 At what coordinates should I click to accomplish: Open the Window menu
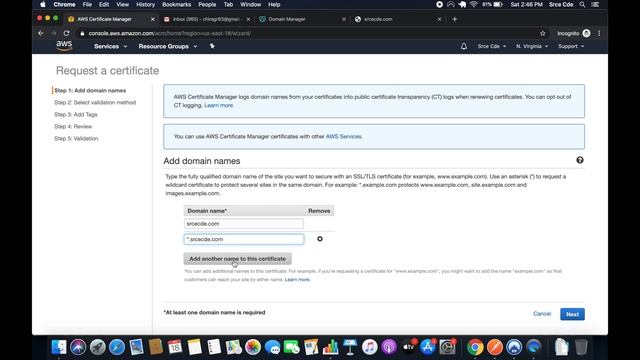[x=250, y=4]
